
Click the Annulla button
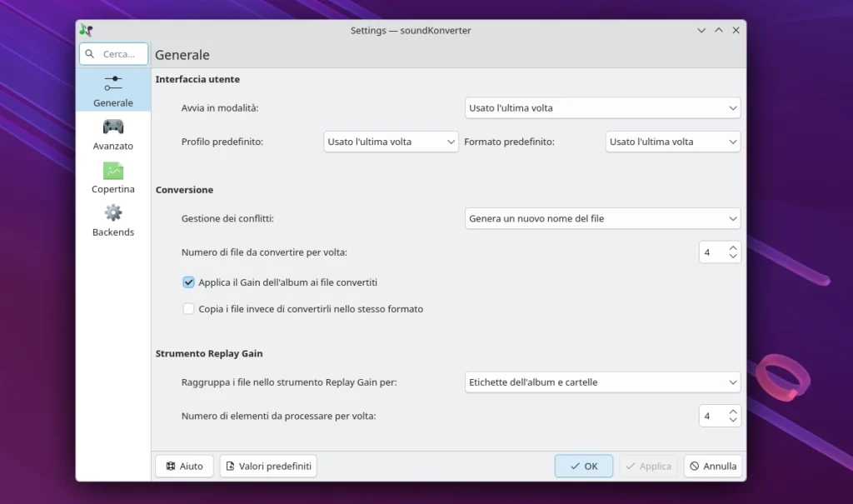(713, 467)
